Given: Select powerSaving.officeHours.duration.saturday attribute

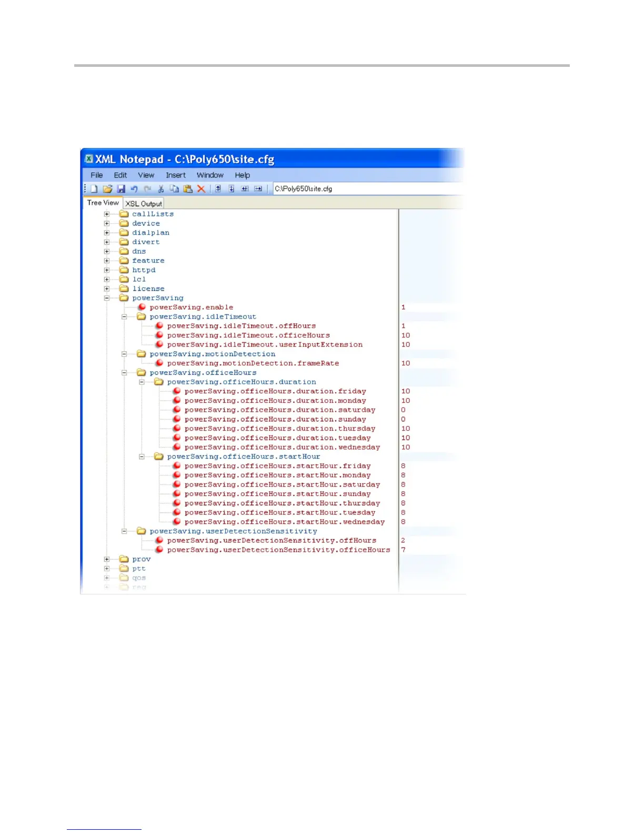Looking at the screenshot, I should (x=280, y=410).
